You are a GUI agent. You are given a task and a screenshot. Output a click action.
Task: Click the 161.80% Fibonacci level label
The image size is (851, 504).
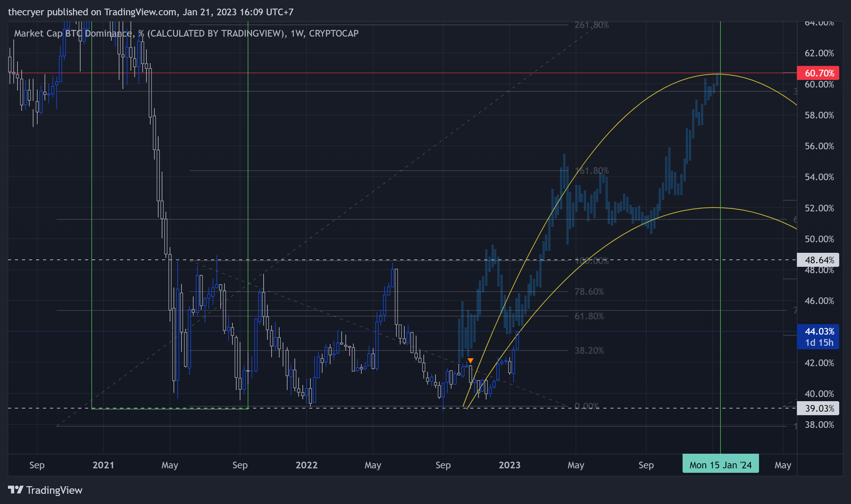[592, 170]
